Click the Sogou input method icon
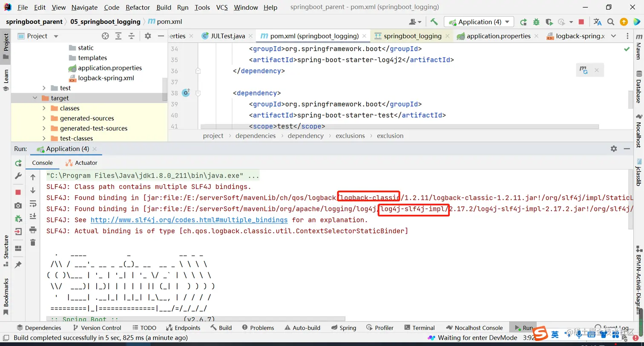This screenshot has width=644, height=346. [x=541, y=334]
